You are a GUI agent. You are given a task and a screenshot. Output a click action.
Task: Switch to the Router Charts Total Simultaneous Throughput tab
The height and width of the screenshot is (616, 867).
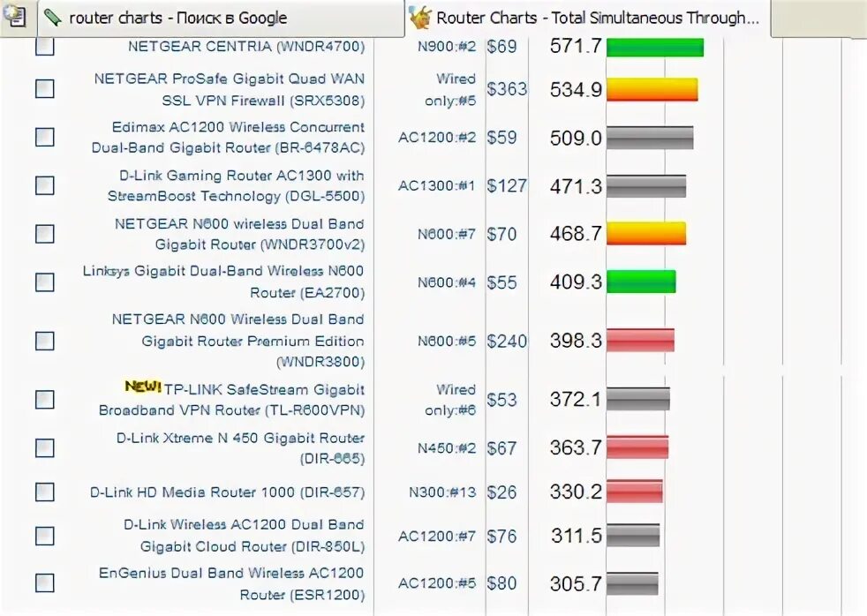(x=588, y=19)
